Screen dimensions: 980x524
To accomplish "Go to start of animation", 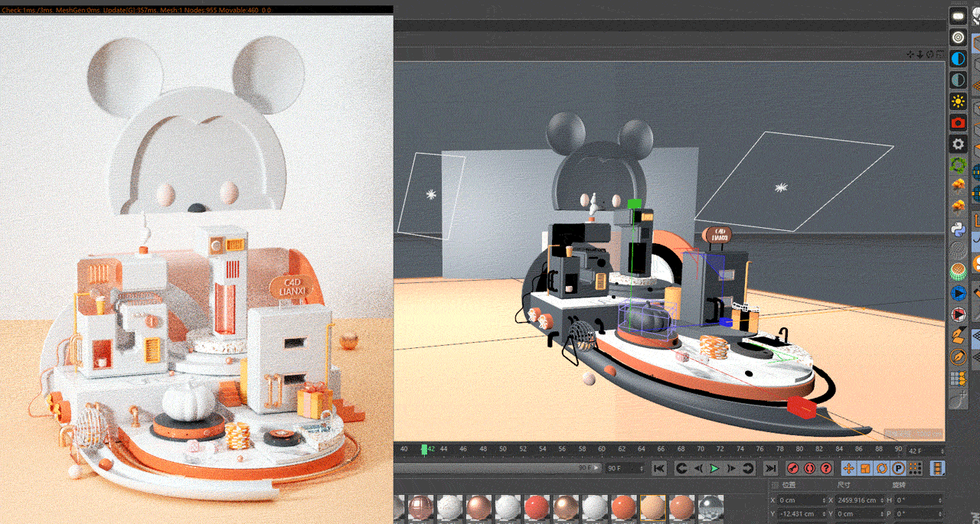I will point(659,468).
